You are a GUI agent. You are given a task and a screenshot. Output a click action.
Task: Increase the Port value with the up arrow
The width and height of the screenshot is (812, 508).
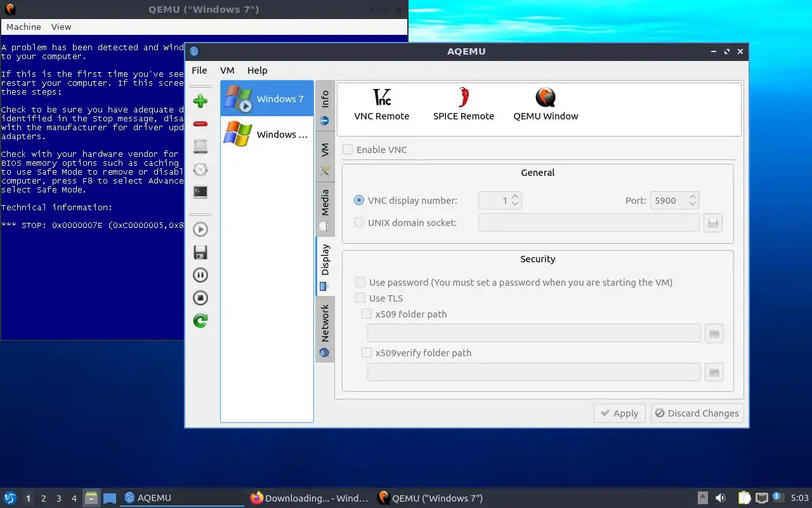[693, 197]
